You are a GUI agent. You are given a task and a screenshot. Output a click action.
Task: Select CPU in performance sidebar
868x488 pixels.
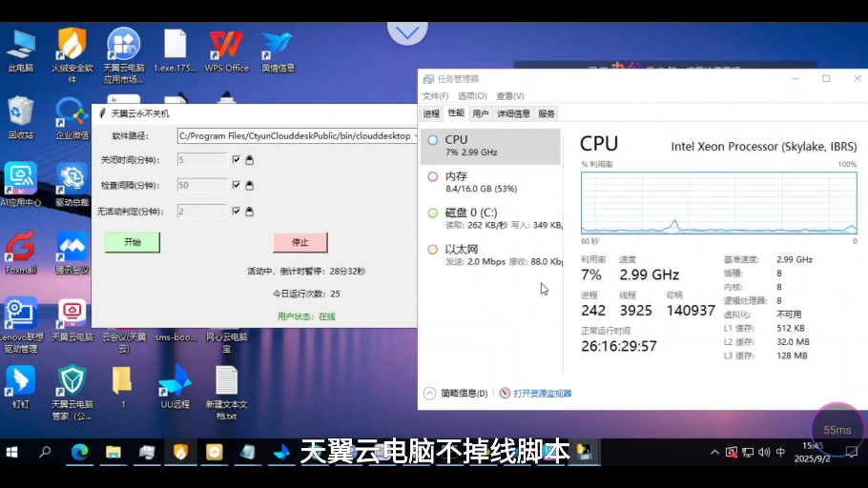point(490,146)
